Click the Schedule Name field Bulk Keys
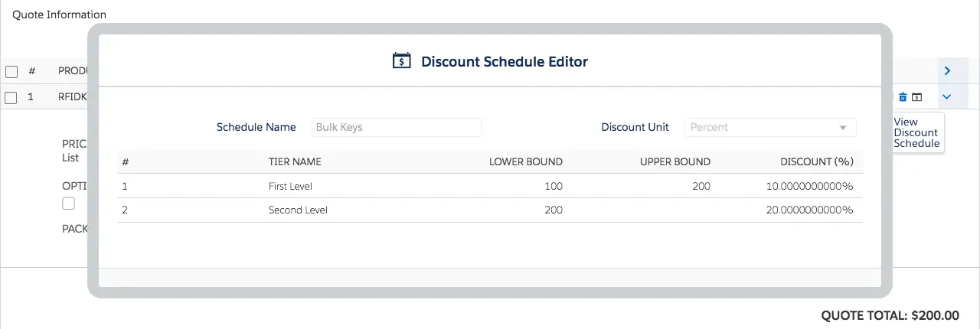Screen dimensions: 980x329 [x=397, y=127]
